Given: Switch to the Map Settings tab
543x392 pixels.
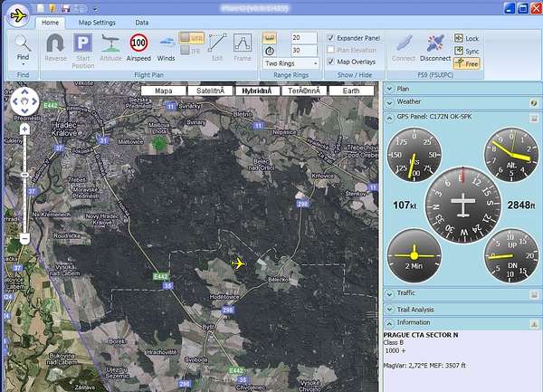Looking at the screenshot, I should point(97,23).
